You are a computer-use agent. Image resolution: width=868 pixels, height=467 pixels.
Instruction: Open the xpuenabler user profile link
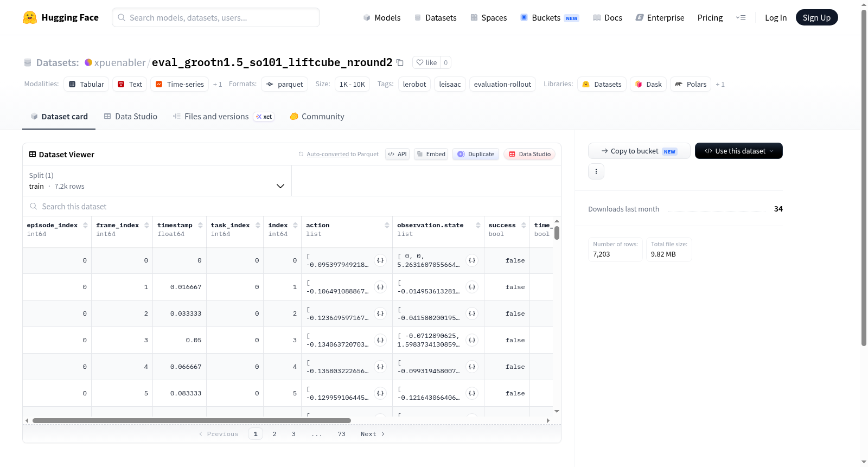120,62
